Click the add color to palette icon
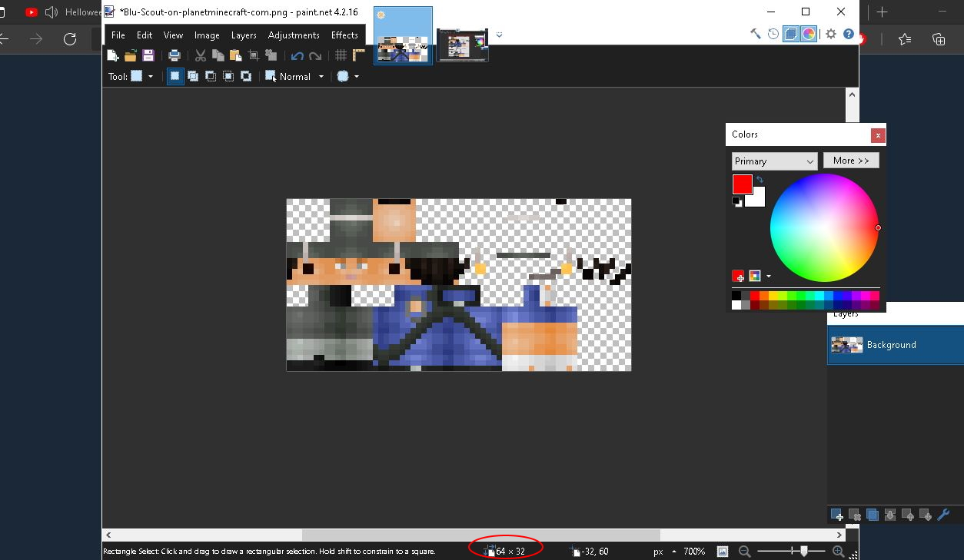The height and width of the screenshot is (560, 964). pyautogui.click(x=738, y=276)
